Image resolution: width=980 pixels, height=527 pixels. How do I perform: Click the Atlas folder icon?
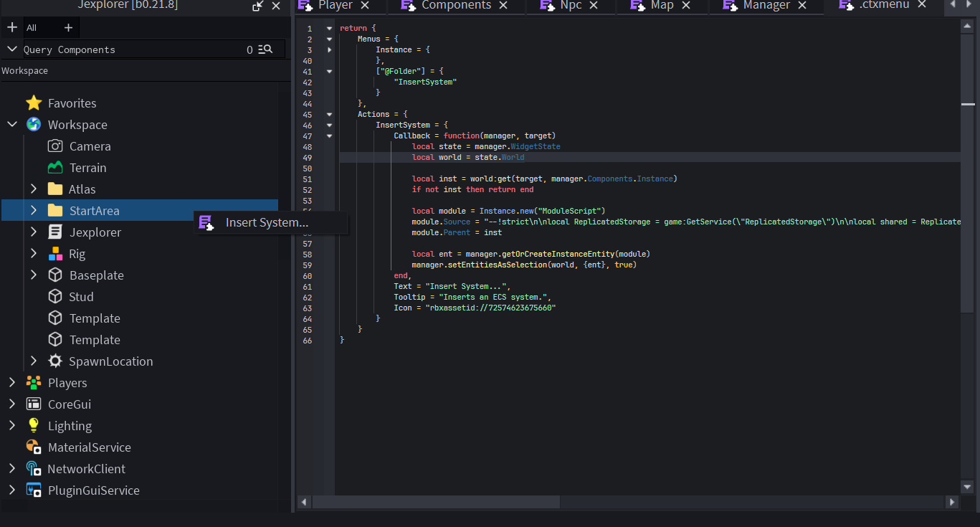55,189
